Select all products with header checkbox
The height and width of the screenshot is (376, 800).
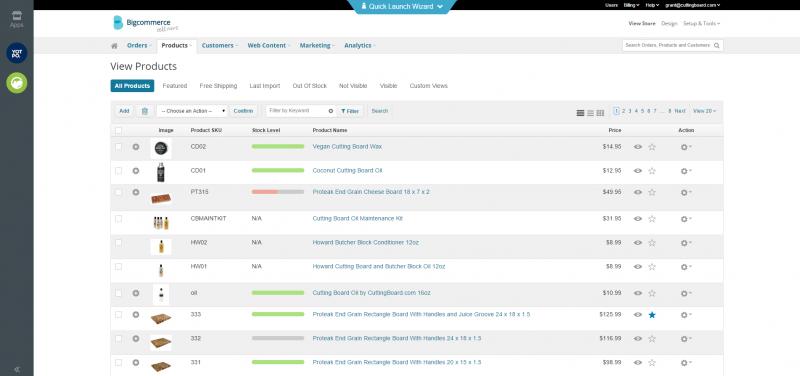118,131
